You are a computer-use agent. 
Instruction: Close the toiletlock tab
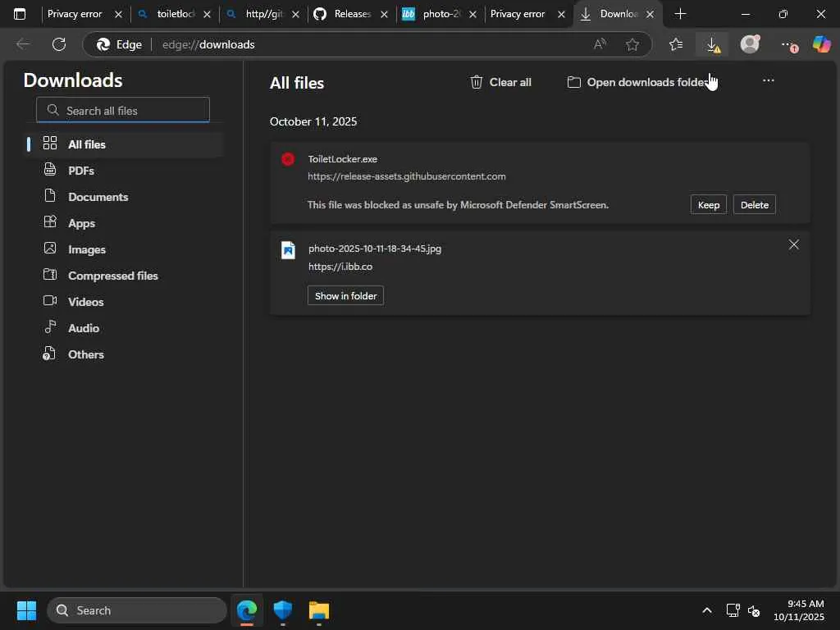click(207, 15)
